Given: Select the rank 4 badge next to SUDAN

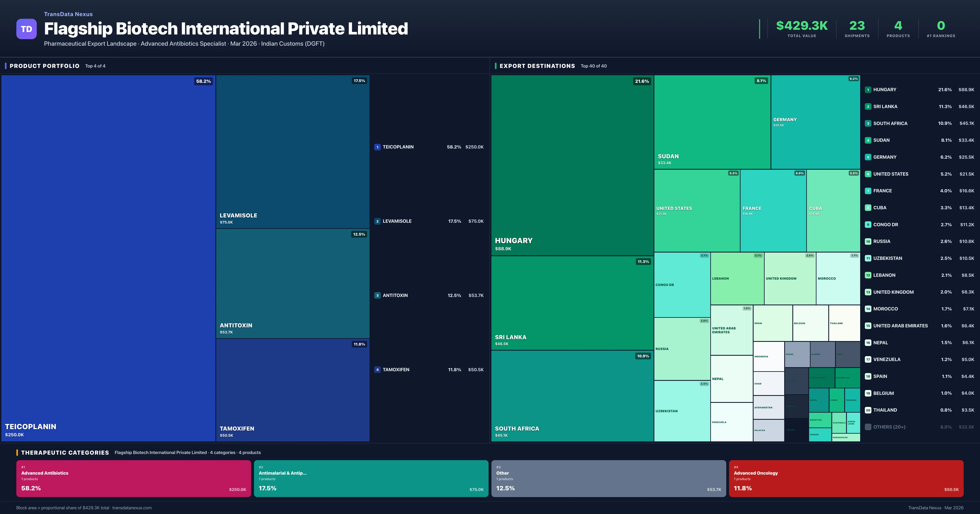Looking at the screenshot, I should (x=868, y=140).
